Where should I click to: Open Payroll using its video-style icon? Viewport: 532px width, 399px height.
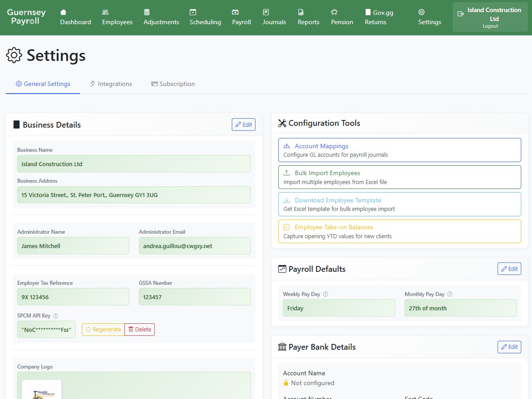236,13
